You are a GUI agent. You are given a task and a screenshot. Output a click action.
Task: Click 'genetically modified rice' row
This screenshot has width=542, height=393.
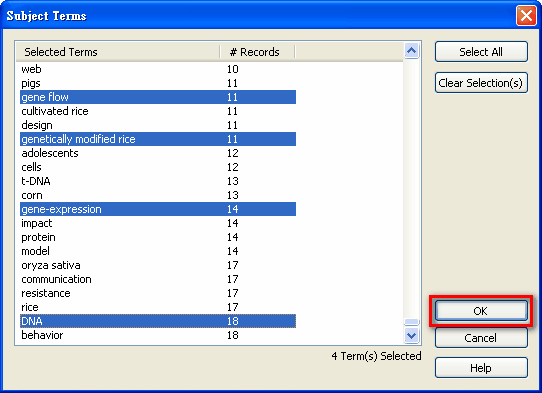(x=158, y=139)
